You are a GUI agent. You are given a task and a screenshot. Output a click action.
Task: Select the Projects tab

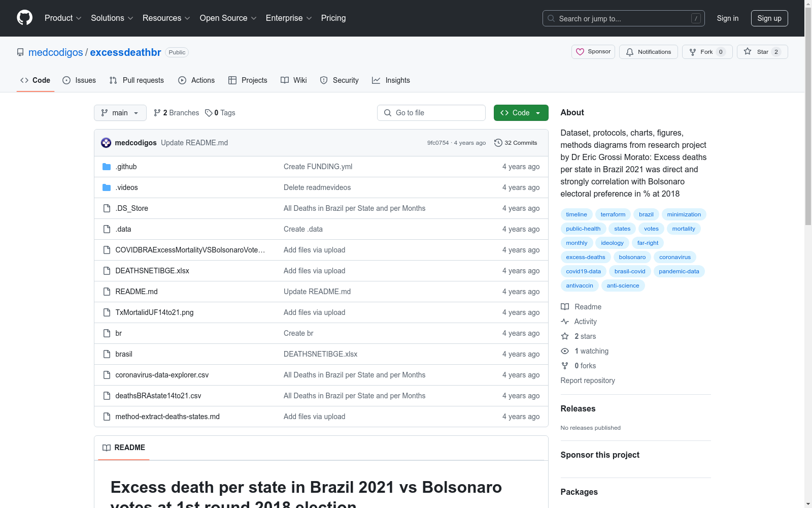click(x=248, y=80)
